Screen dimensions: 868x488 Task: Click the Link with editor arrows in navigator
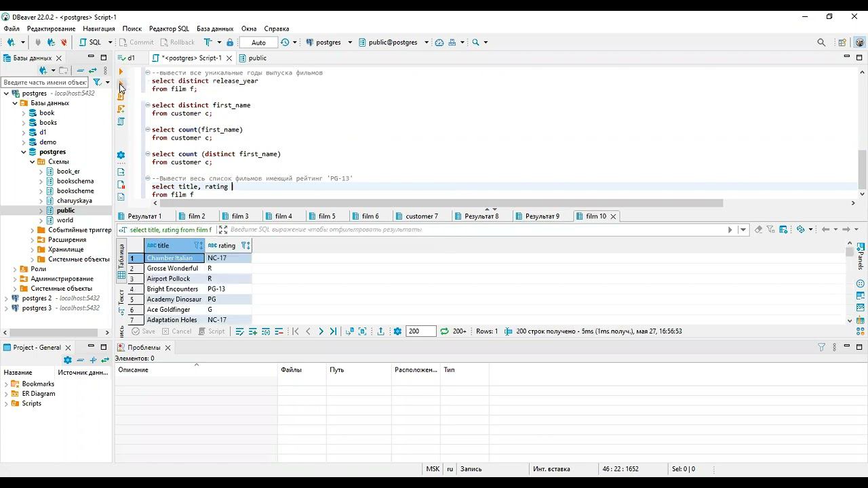click(x=93, y=70)
